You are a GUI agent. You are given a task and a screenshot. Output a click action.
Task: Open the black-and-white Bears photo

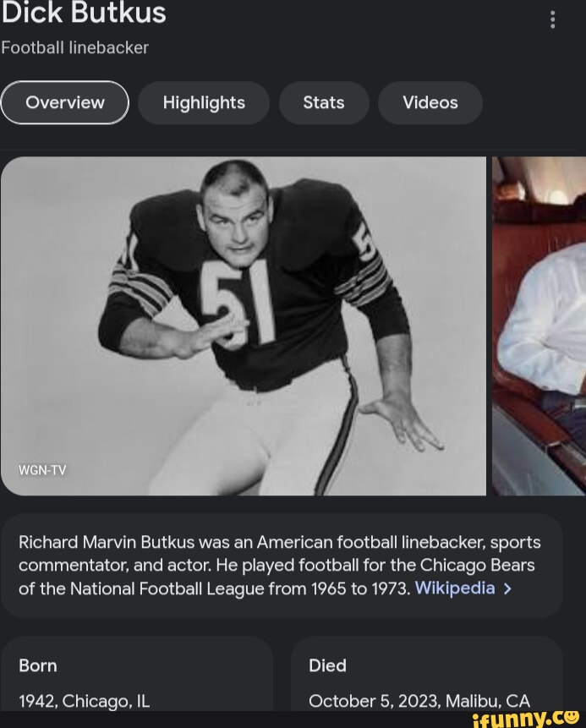(x=244, y=325)
